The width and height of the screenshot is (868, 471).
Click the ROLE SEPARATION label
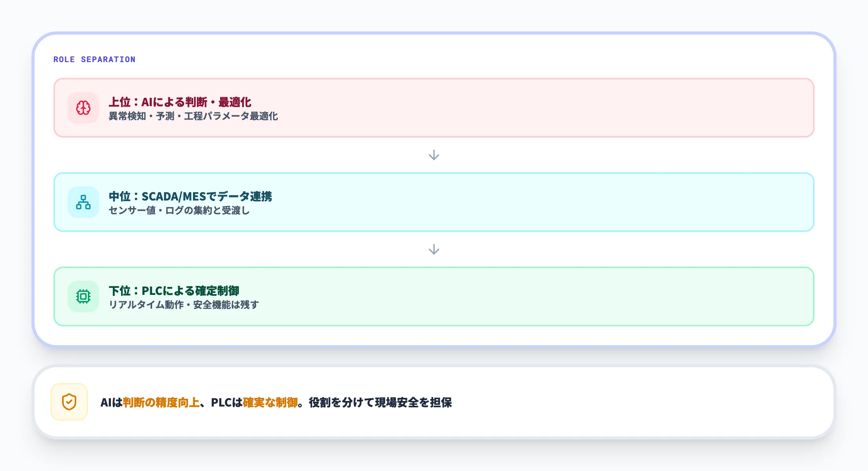tap(94, 59)
